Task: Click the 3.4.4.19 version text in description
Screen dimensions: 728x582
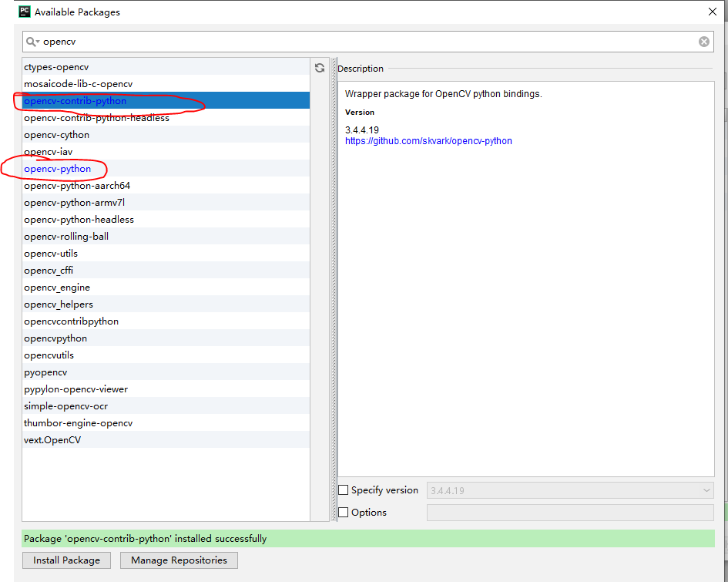Action: point(361,130)
